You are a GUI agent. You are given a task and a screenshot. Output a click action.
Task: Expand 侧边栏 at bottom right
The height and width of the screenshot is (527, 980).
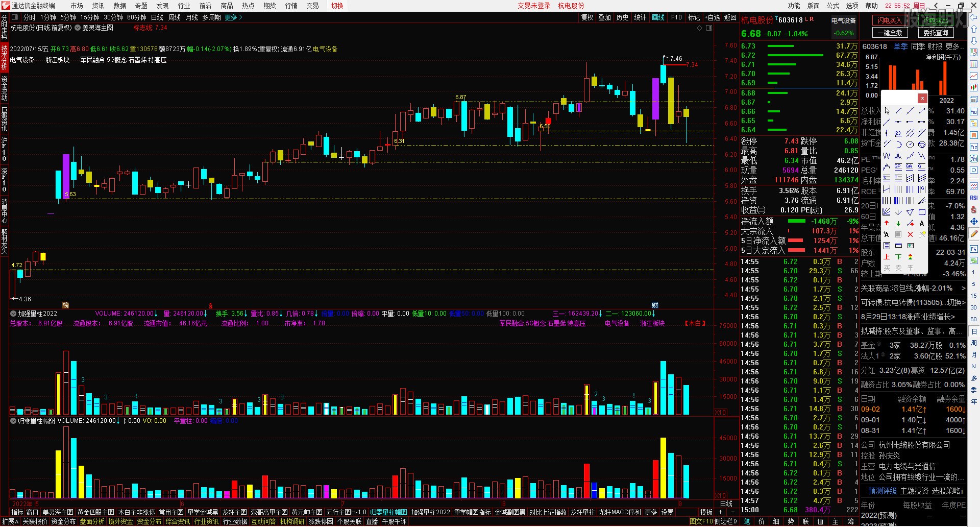tap(726, 521)
